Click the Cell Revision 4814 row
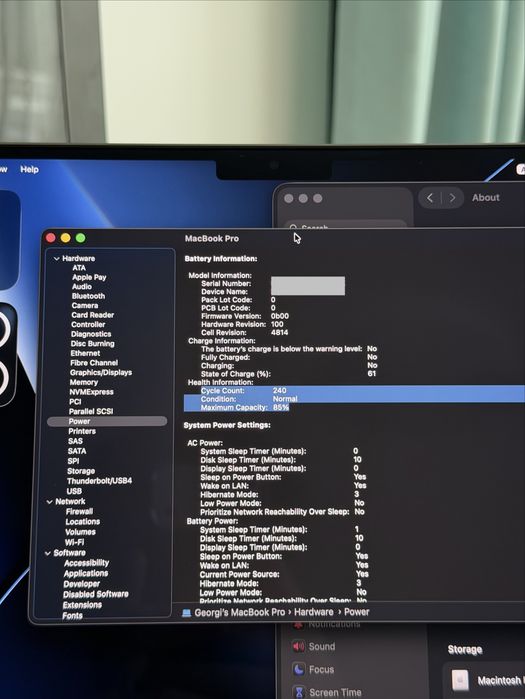The height and width of the screenshot is (699, 525). click(244, 333)
